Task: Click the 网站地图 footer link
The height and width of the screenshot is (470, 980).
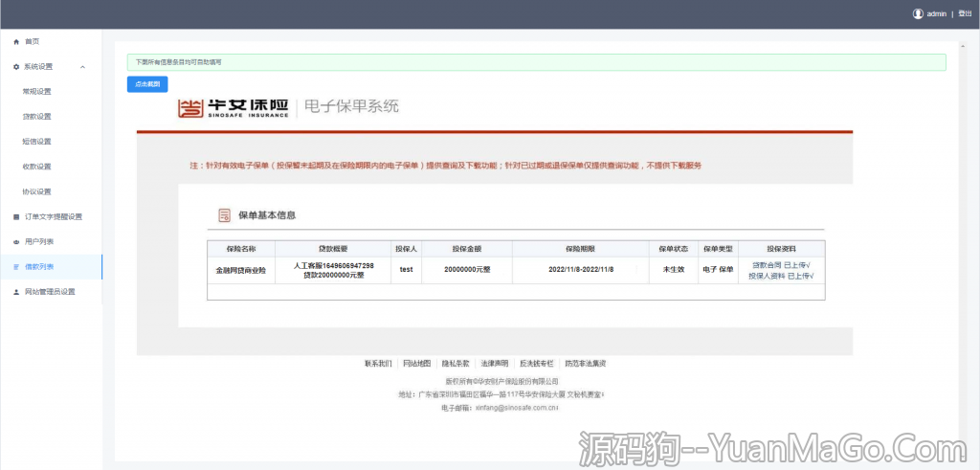Action: (417, 363)
